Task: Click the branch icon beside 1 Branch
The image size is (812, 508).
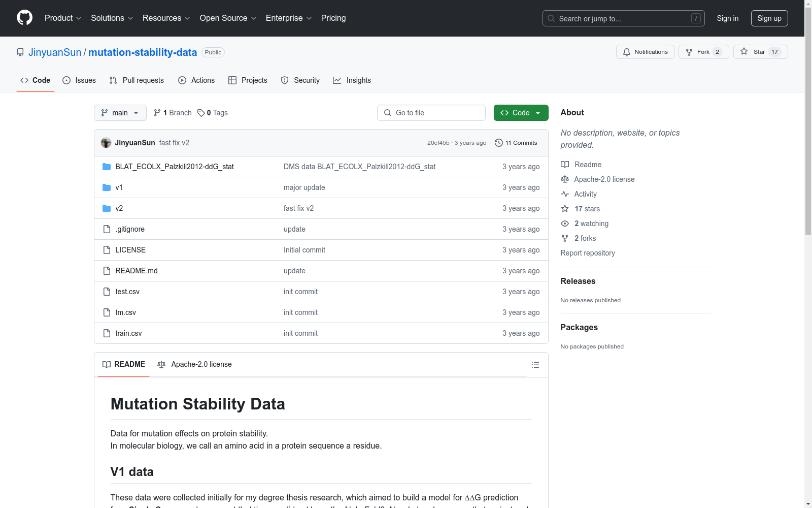Action: (x=157, y=113)
